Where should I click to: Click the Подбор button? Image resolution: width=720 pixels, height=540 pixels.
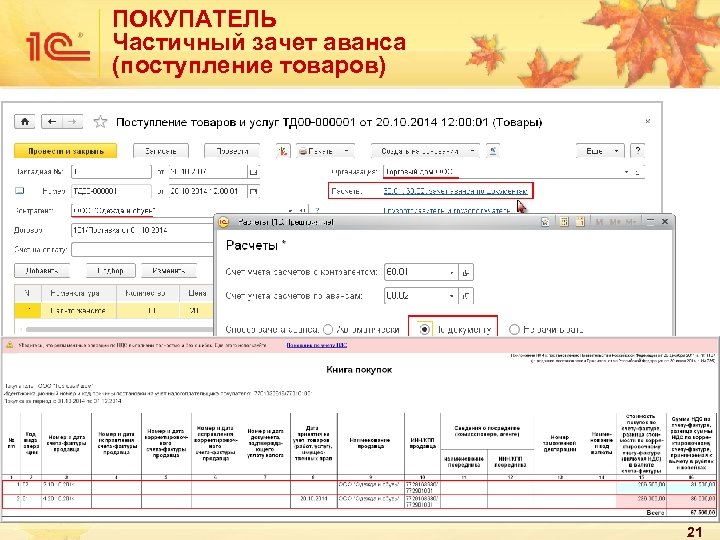[111, 271]
